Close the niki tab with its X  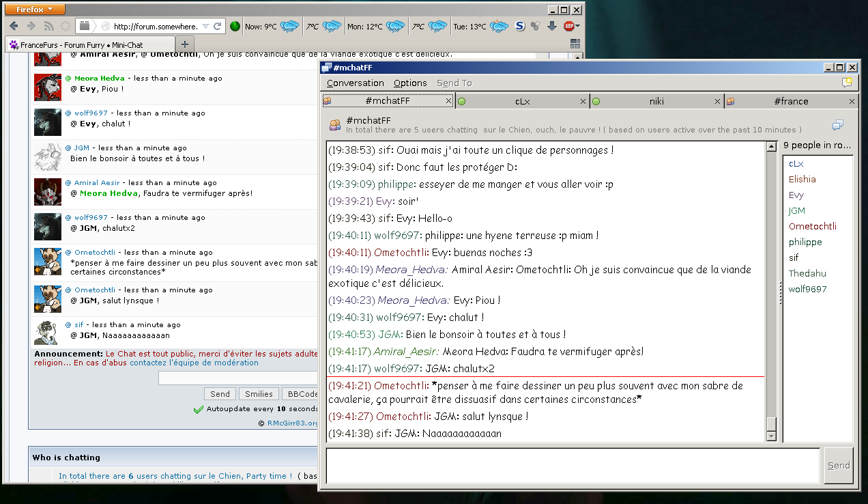[717, 101]
